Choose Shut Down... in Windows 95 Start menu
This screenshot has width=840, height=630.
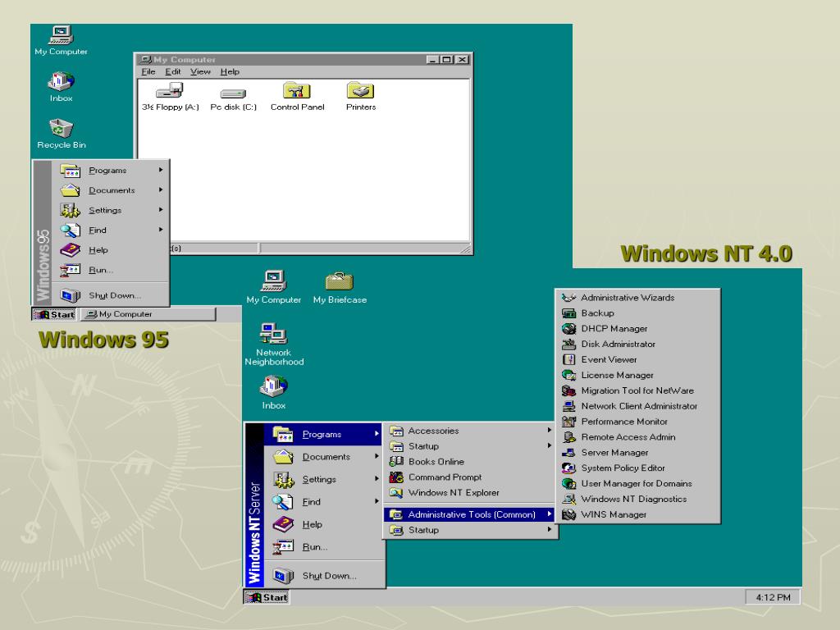pos(110,295)
